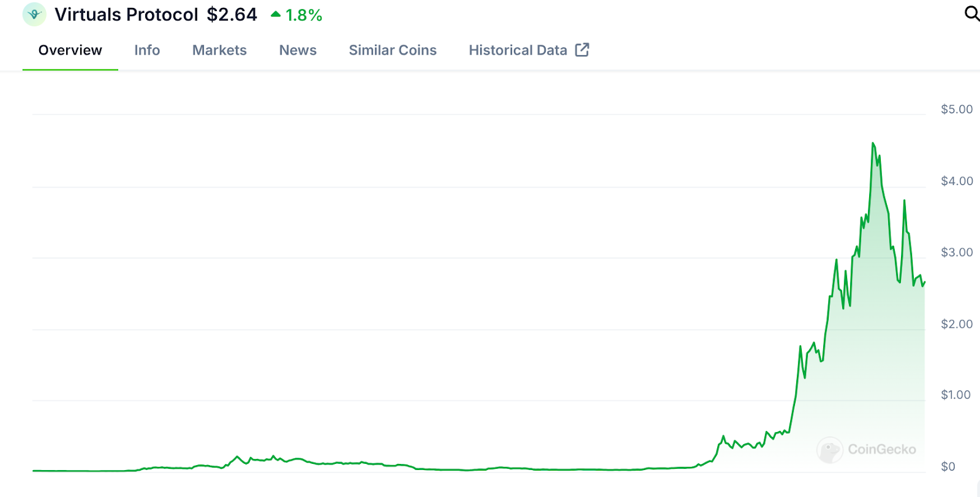Image resolution: width=980 pixels, height=497 pixels.
Task: Click the Virtuals Protocol coin name
Action: [126, 15]
